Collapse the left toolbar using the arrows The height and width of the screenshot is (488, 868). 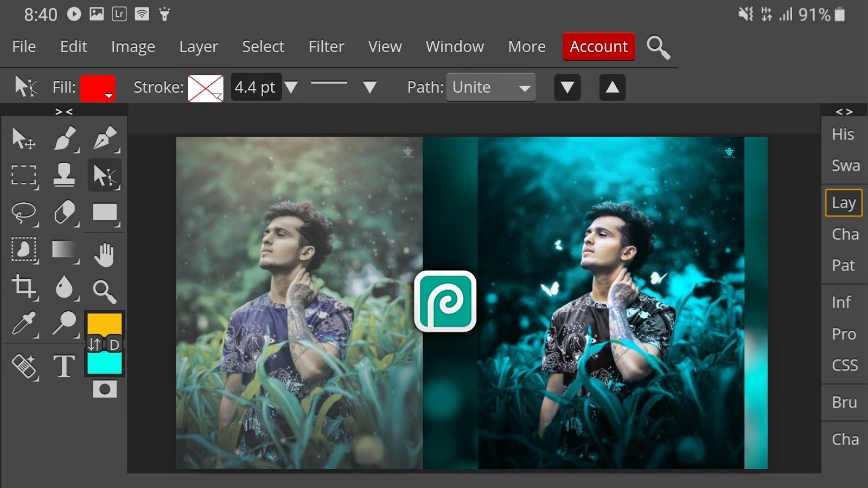click(x=63, y=111)
